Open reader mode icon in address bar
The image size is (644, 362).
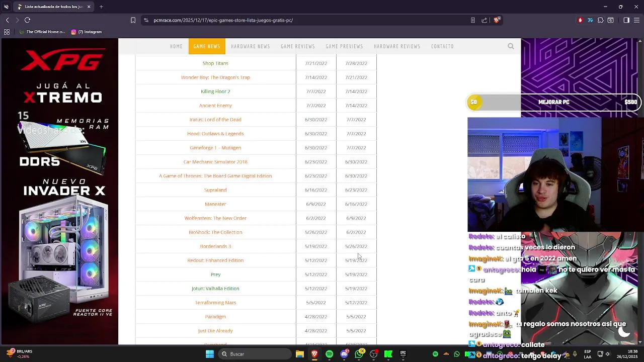473,20
